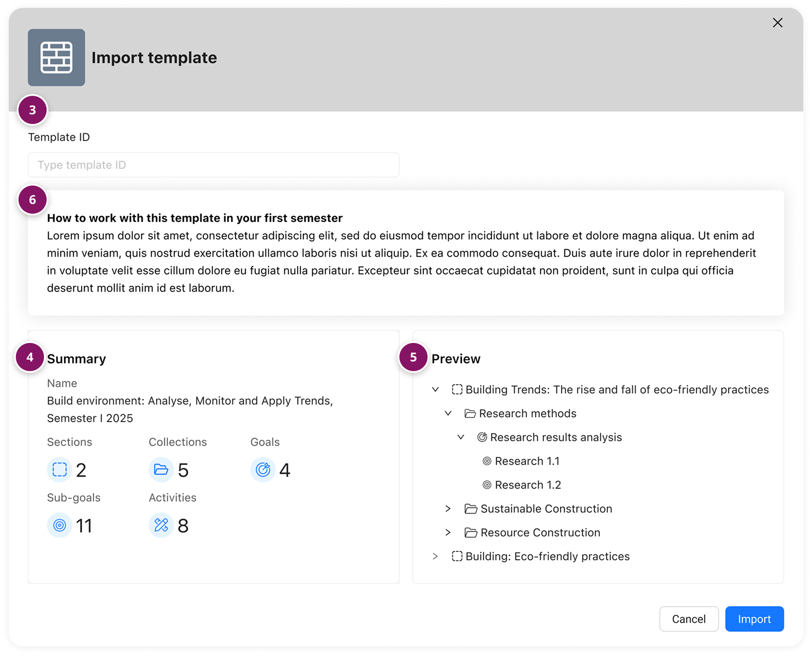Cancel the template import
The height and width of the screenshot is (656, 812).
pos(689,619)
